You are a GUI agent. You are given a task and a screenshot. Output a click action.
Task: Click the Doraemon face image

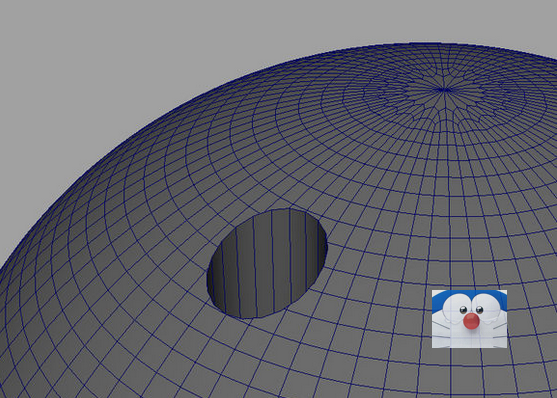[x=469, y=319]
